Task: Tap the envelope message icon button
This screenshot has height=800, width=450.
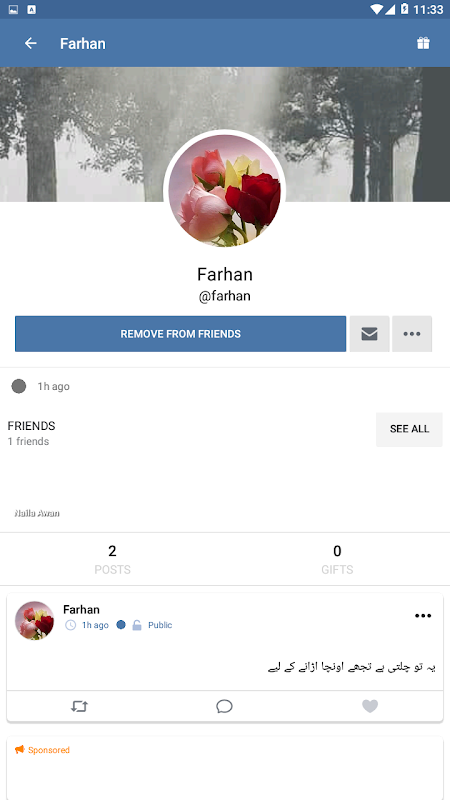Action: (x=369, y=334)
